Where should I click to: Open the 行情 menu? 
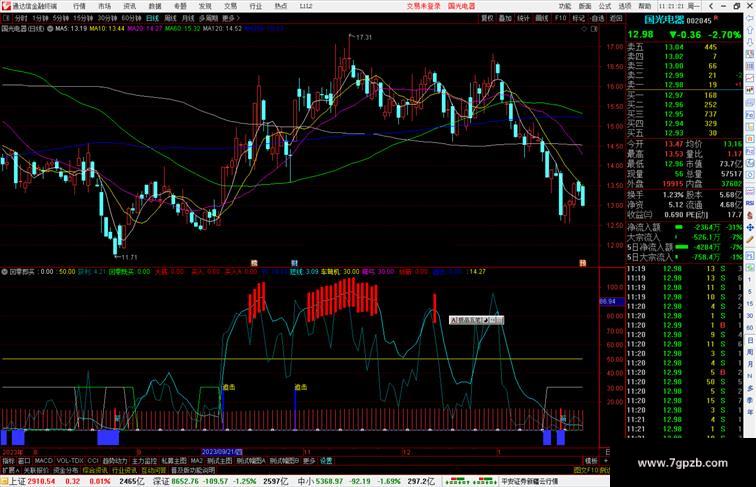point(79,6)
